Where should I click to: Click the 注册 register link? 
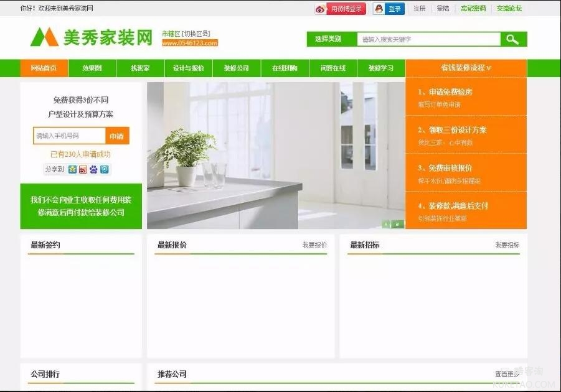(420, 9)
